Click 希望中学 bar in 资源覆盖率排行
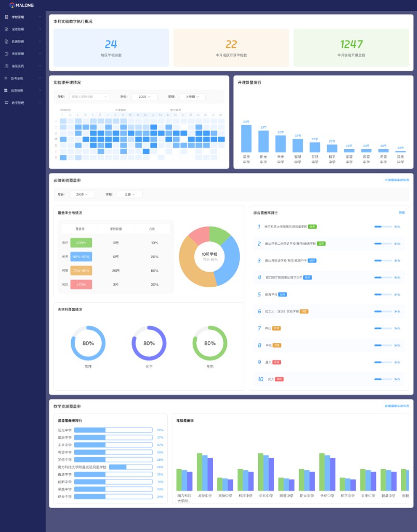This screenshot has width=417, height=532. coord(113,453)
